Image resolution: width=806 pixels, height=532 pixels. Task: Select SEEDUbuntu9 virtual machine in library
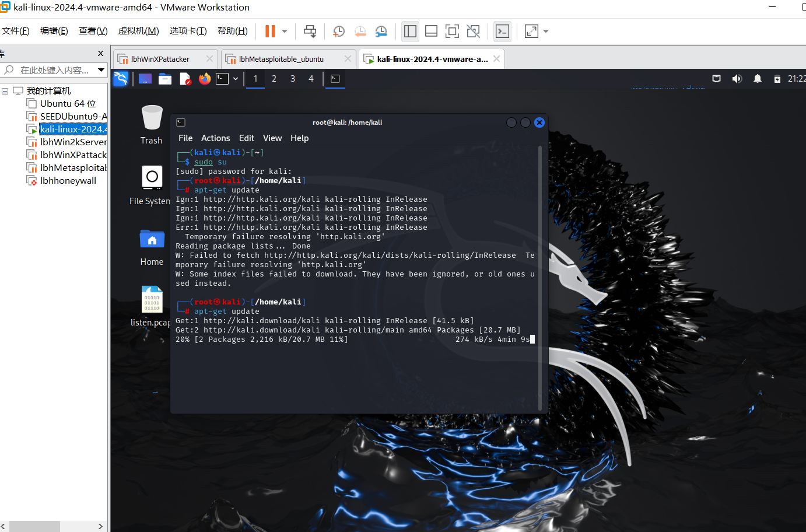pyautogui.click(x=68, y=117)
